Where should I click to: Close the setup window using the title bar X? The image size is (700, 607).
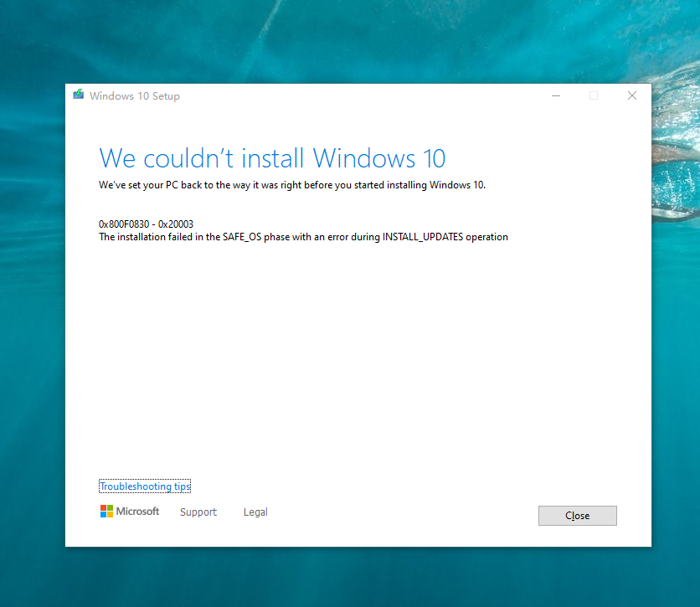(631, 95)
